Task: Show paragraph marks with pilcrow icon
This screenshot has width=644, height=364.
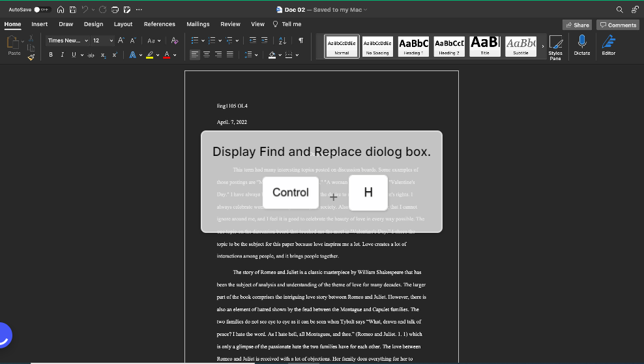Action: pyautogui.click(x=300, y=40)
